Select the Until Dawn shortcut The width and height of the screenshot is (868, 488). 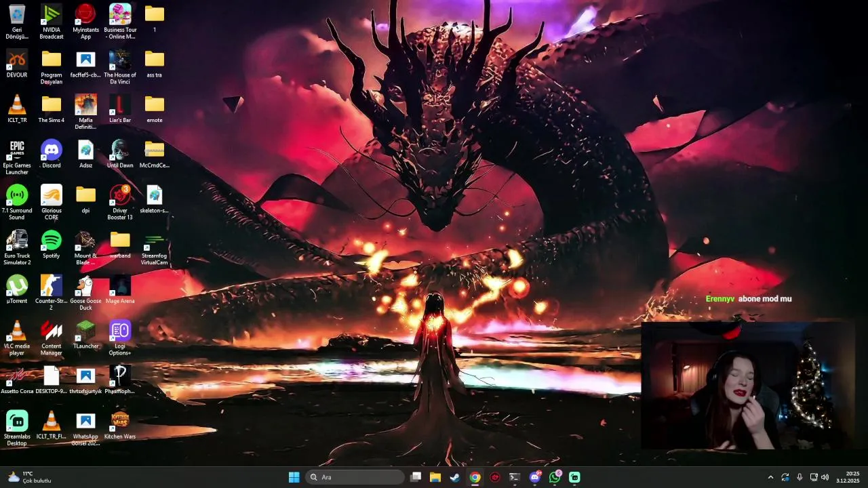pos(120,154)
